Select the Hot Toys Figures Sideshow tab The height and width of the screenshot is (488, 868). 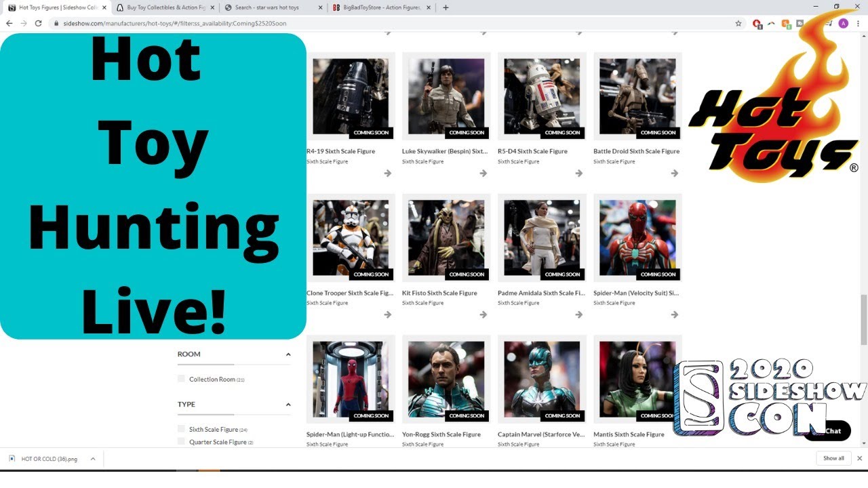coord(56,7)
